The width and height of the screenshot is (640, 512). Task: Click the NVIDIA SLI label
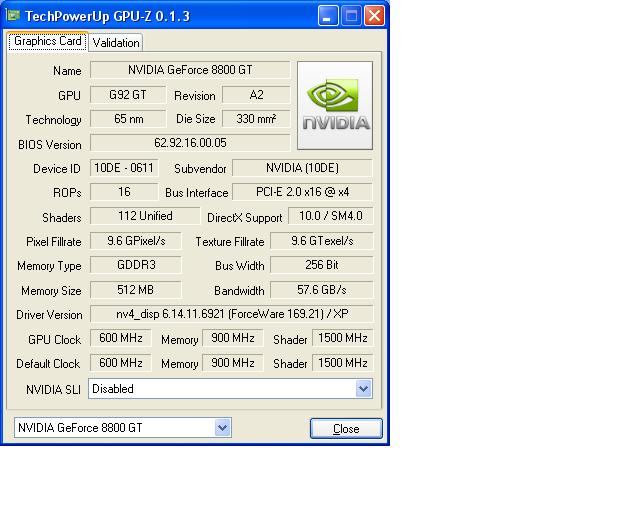coord(53,390)
